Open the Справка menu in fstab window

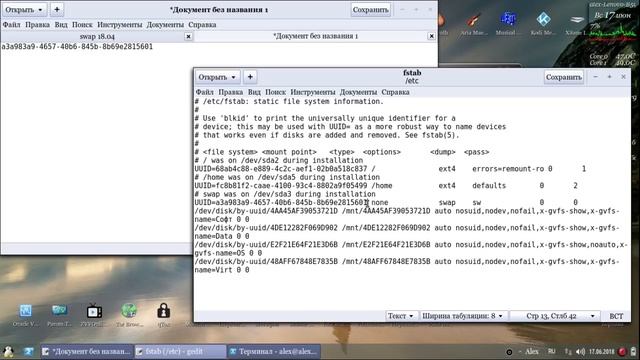pos(396,92)
